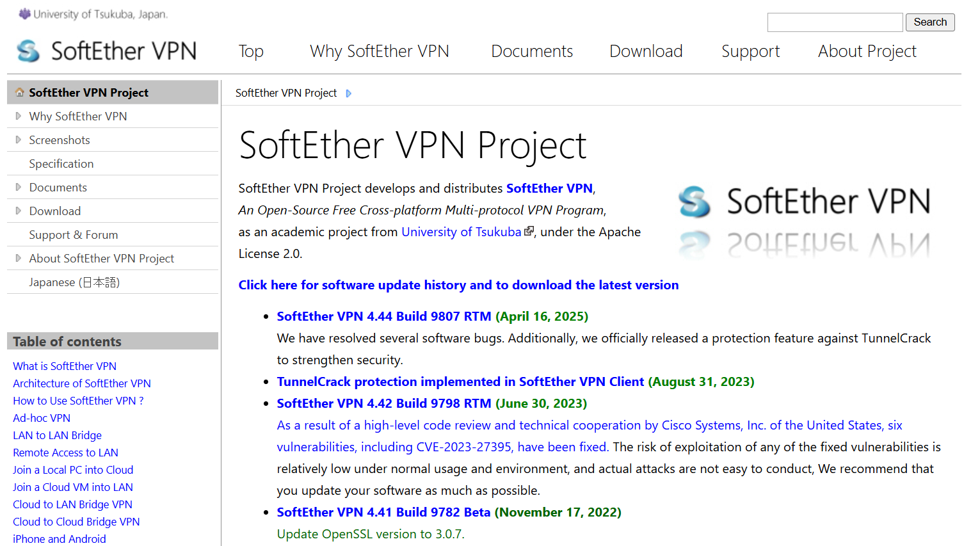This screenshot has width=980, height=546.
Task: Expand the Download sidebar section
Action: pyautogui.click(x=17, y=211)
